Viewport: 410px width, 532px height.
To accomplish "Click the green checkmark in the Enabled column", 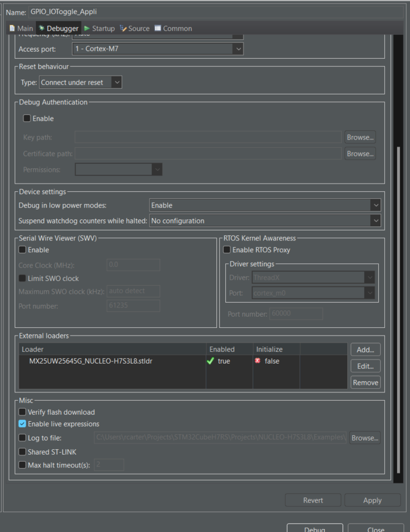I will (211, 361).
